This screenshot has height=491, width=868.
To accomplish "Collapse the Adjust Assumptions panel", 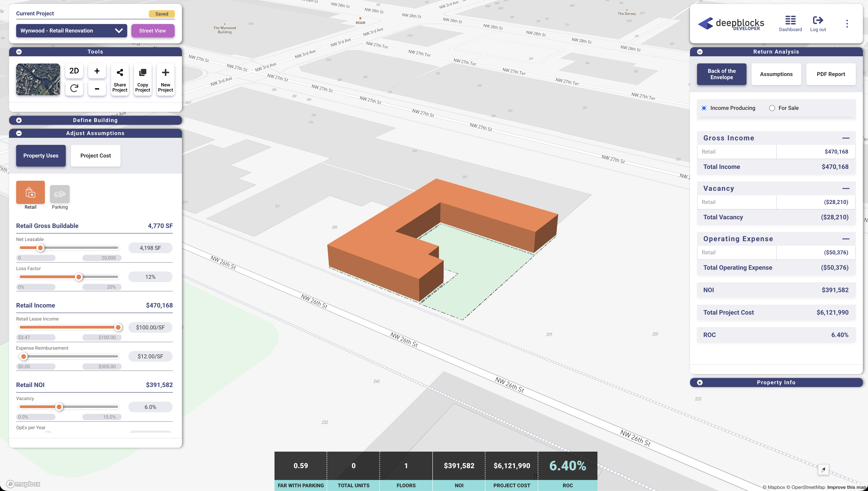I will [19, 133].
